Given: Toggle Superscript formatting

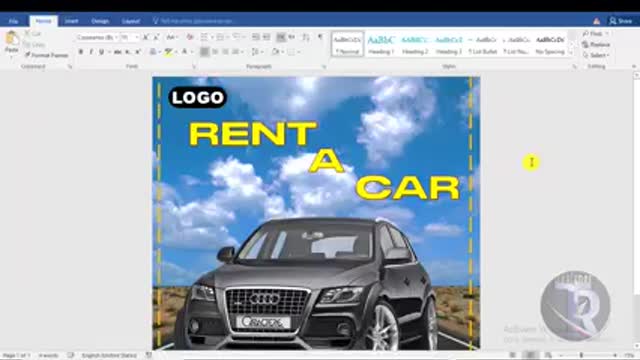Looking at the screenshot, I should click(138, 52).
